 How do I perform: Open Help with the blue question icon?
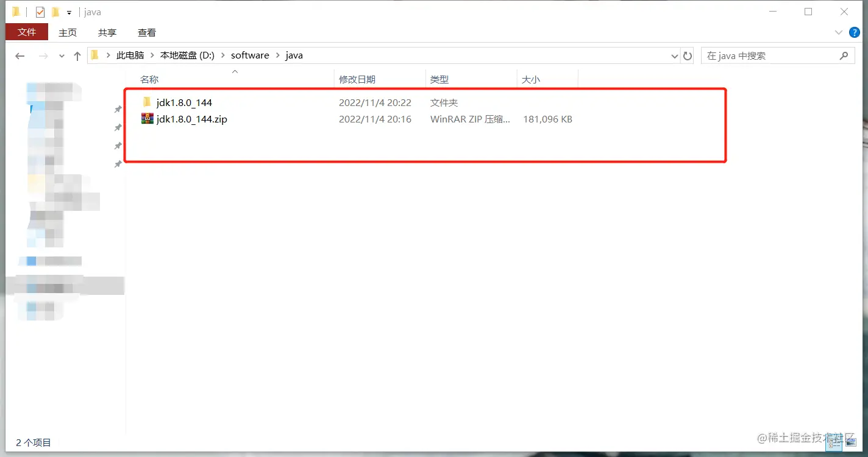854,32
